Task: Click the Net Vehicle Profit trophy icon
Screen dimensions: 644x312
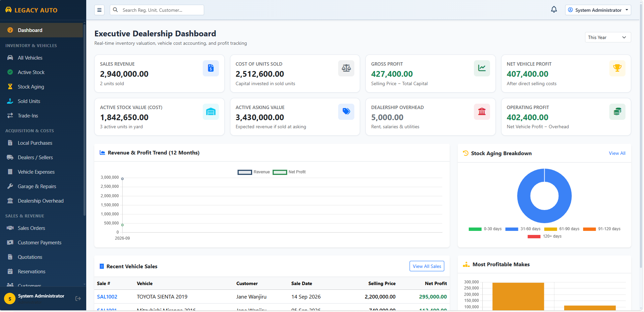Action: (x=617, y=68)
